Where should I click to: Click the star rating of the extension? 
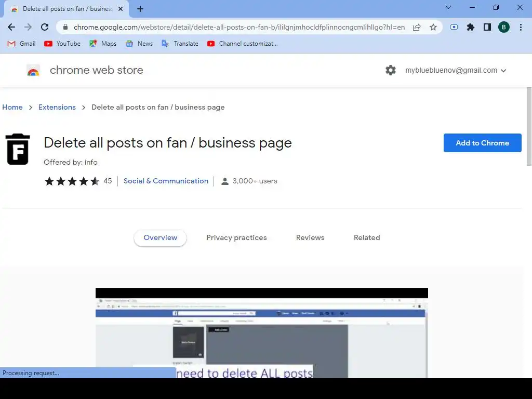tap(72, 181)
